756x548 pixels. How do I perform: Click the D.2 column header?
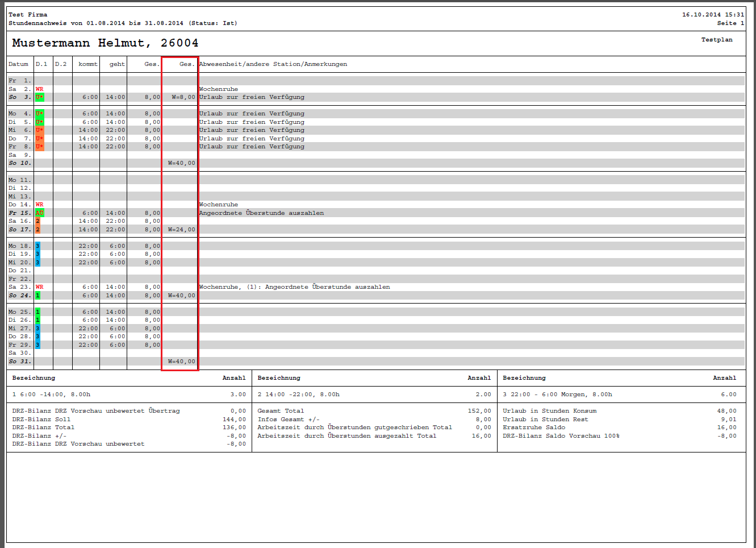[x=61, y=64]
